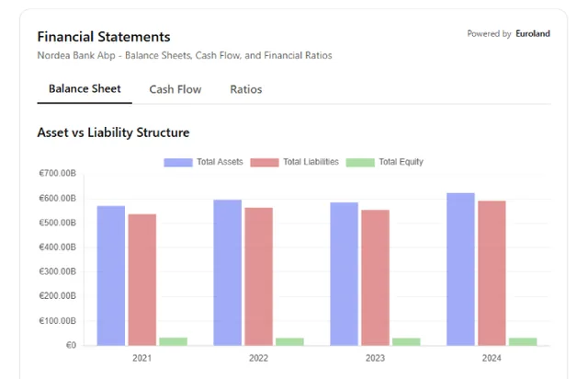Select the 2023 Total Liabilities bar
The width and height of the screenshot is (588, 379).
(376, 278)
